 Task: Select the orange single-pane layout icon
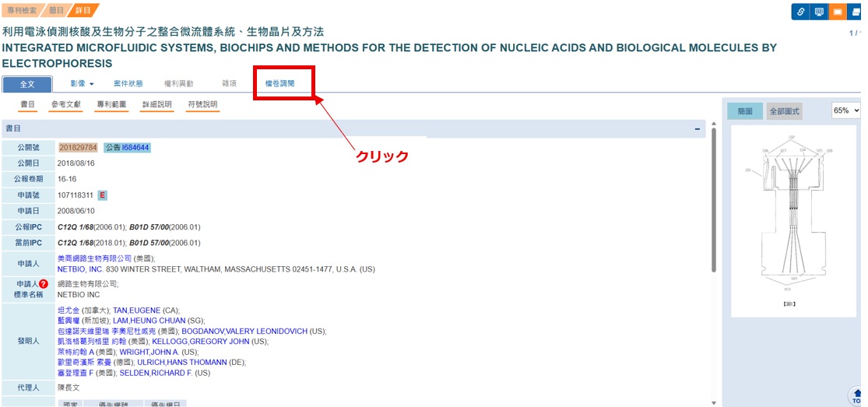pos(838,12)
